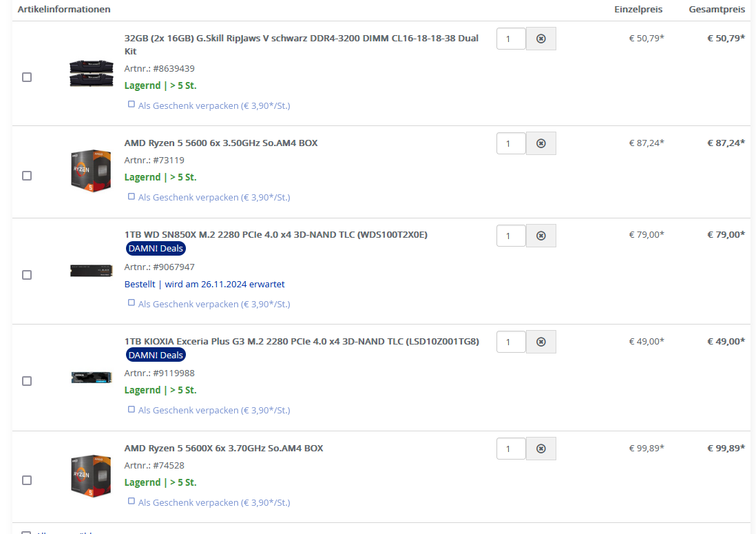Click the Gesamtpreis € 49,00* value
This screenshot has width=756, height=534.
pyautogui.click(x=726, y=341)
